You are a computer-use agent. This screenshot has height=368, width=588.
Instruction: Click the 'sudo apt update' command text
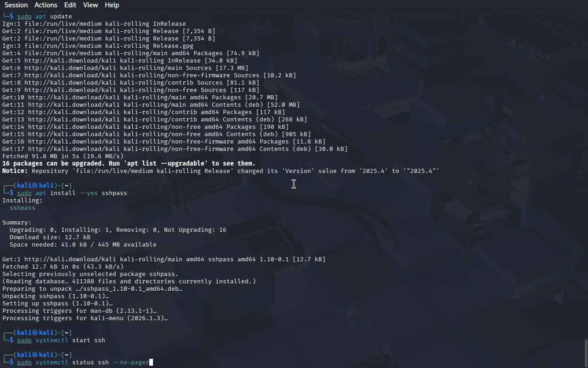(x=45, y=17)
